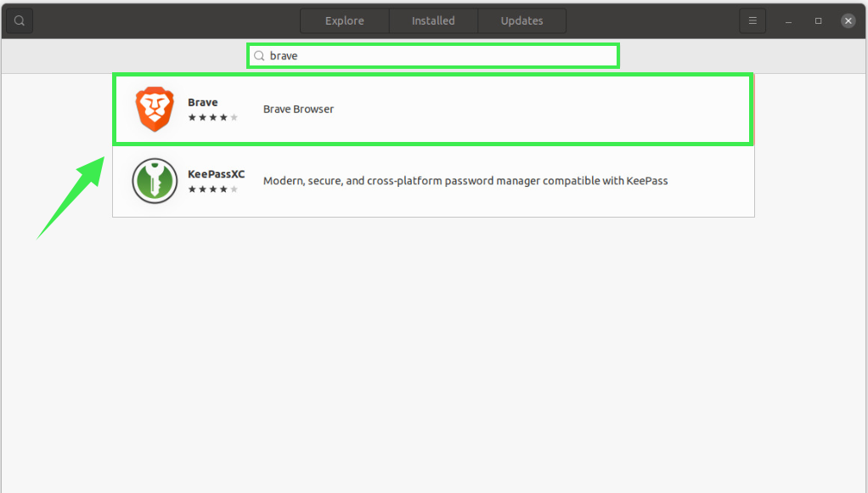Open the hamburger menu
Screen dimensions: 868x493
point(752,21)
